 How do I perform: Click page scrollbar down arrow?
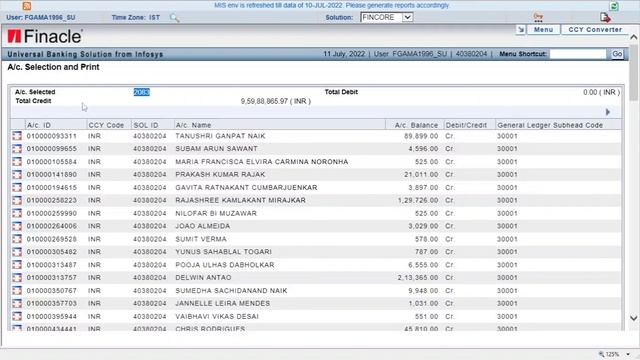pyautogui.click(x=633, y=318)
